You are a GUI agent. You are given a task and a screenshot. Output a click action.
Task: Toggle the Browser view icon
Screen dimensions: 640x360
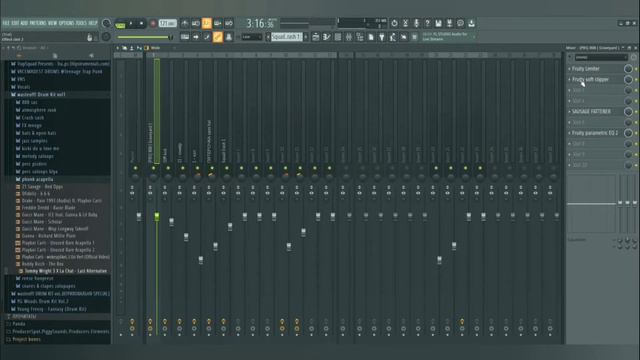360,37
